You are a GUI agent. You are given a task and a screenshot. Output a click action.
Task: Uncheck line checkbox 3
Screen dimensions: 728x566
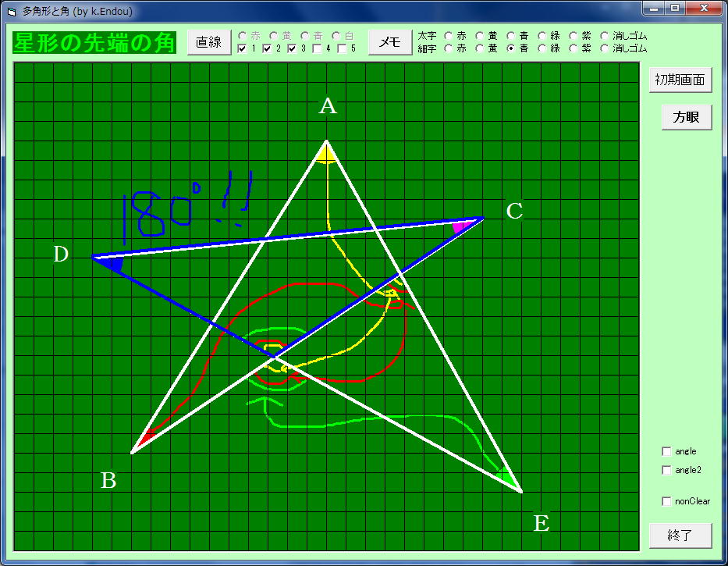click(292, 48)
